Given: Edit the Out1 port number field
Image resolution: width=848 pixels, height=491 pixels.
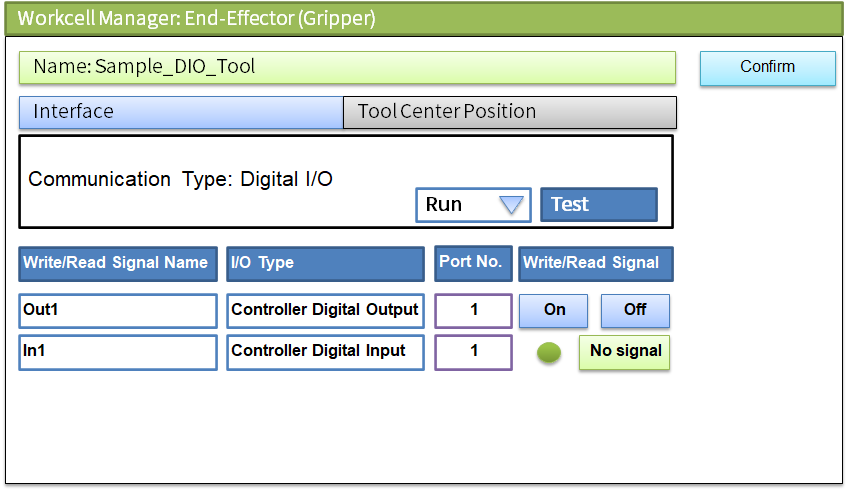Looking at the screenshot, I should 474,310.
